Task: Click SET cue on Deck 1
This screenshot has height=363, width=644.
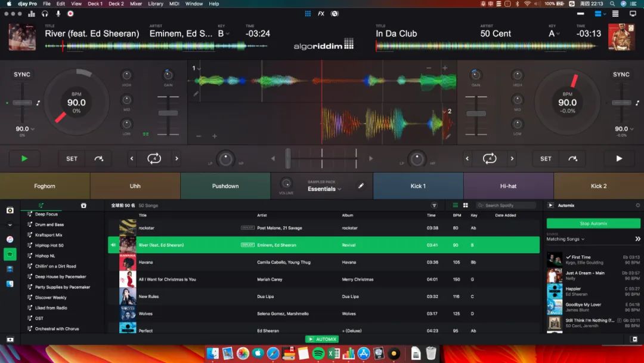Action: coord(72,159)
